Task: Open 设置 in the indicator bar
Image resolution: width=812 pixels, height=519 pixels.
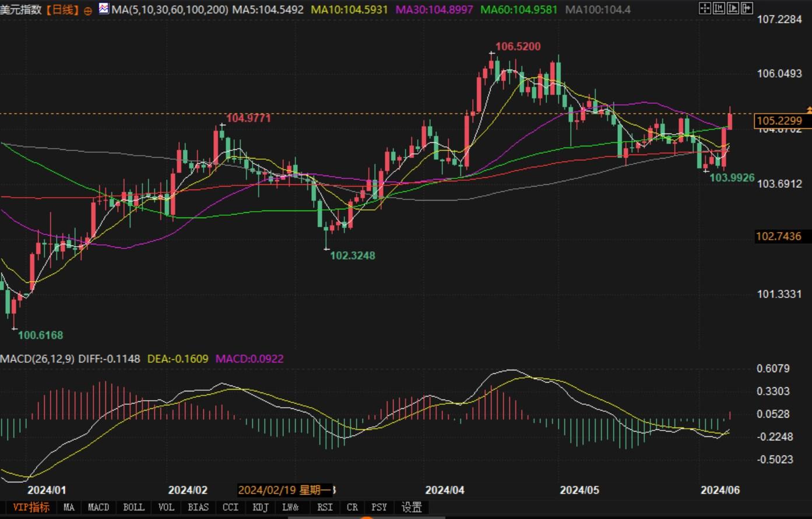Action: [x=412, y=507]
